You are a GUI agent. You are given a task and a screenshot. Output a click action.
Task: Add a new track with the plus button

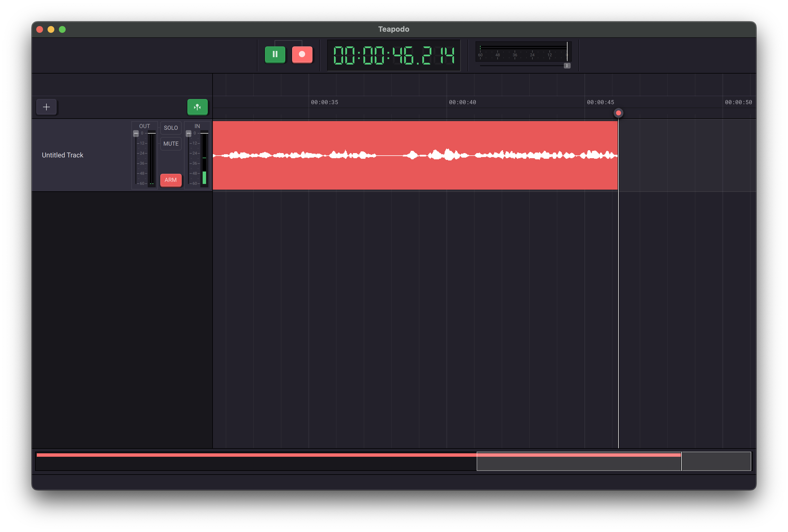(46, 107)
